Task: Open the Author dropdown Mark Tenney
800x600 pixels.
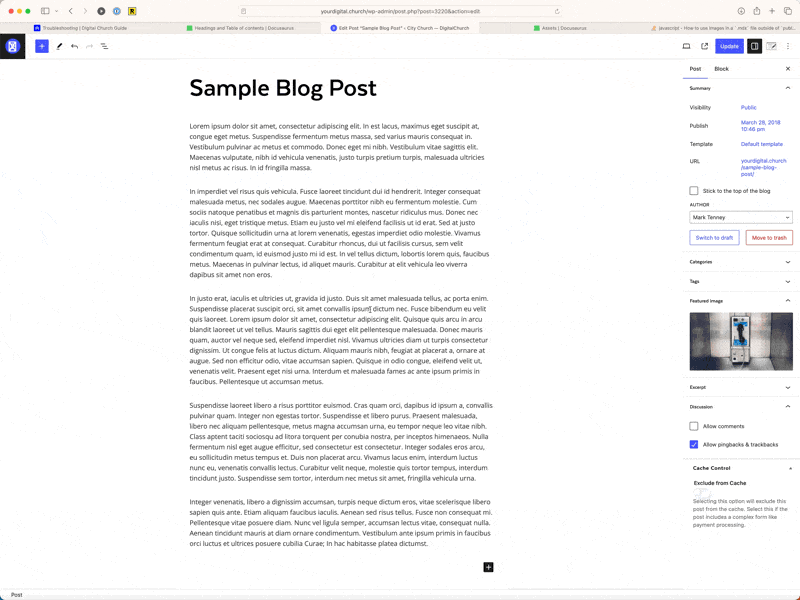Action: coord(741,217)
